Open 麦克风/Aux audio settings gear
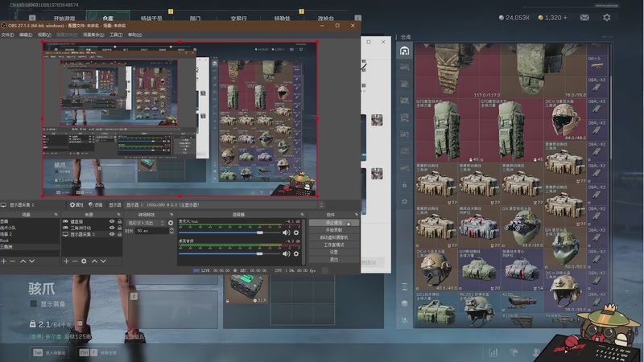This screenshot has height=362, width=644. click(x=296, y=232)
